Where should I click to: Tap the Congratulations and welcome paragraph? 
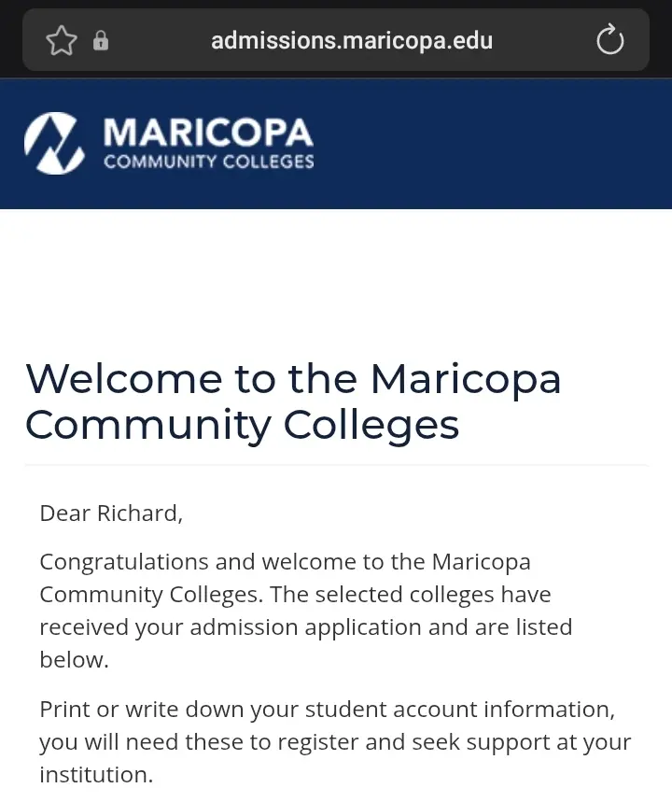coord(306,611)
